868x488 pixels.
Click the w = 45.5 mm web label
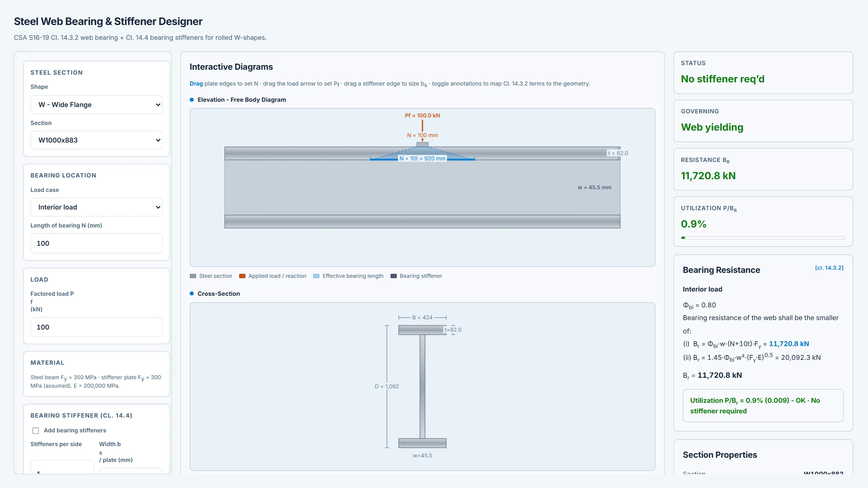click(595, 187)
